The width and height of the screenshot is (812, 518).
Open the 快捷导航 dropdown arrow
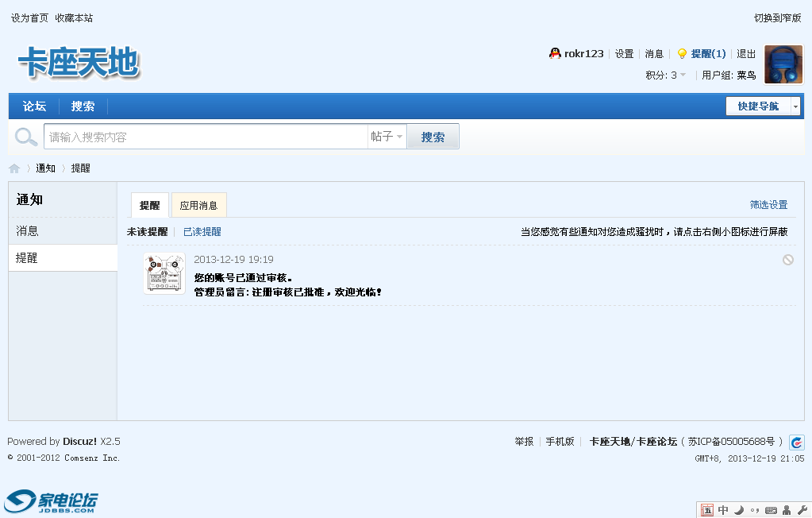795,105
